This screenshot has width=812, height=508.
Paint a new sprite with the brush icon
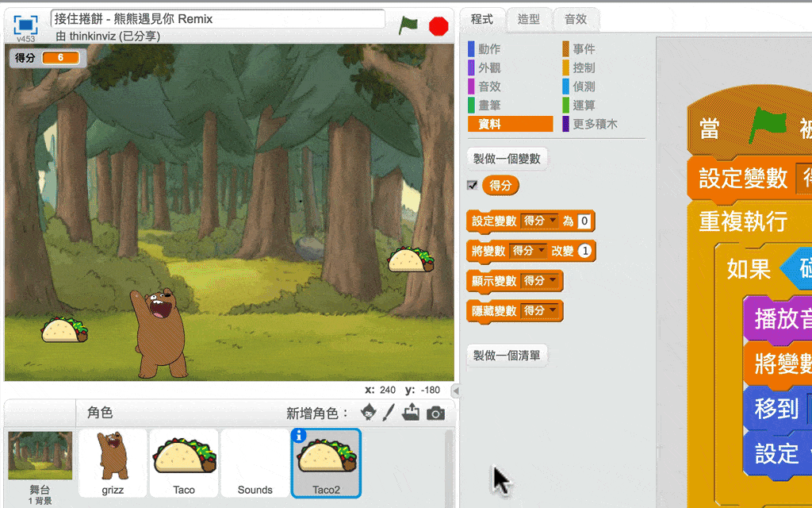point(389,413)
